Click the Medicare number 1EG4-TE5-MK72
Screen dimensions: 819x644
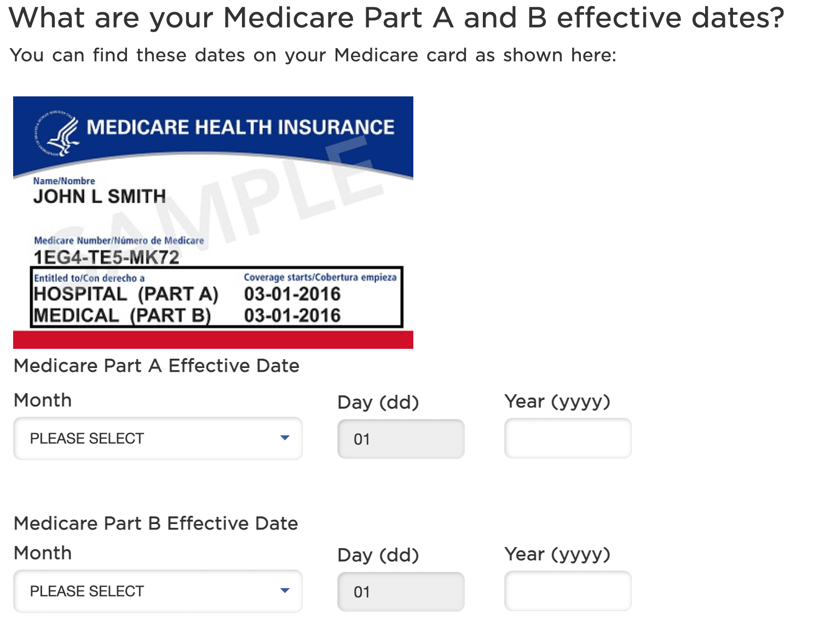107,257
